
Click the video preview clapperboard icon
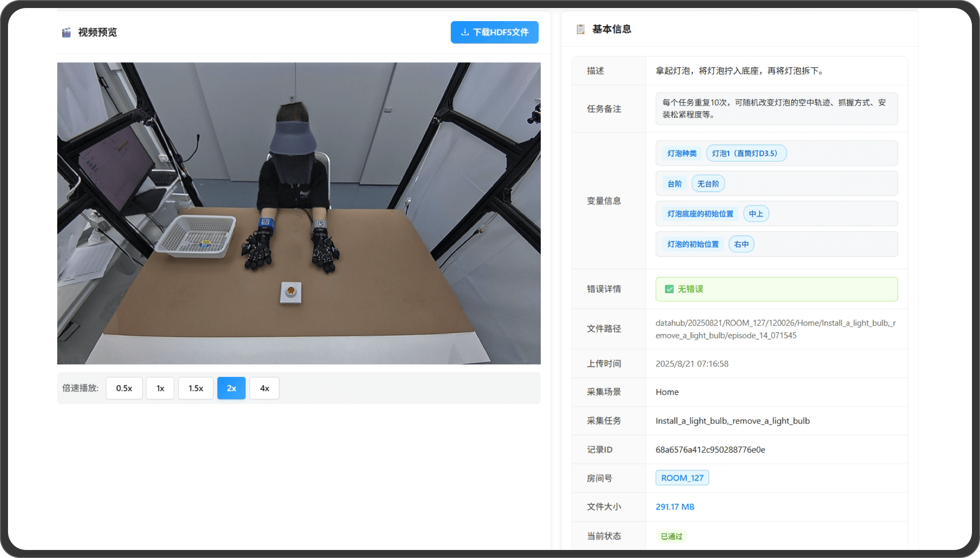[66, 33]
